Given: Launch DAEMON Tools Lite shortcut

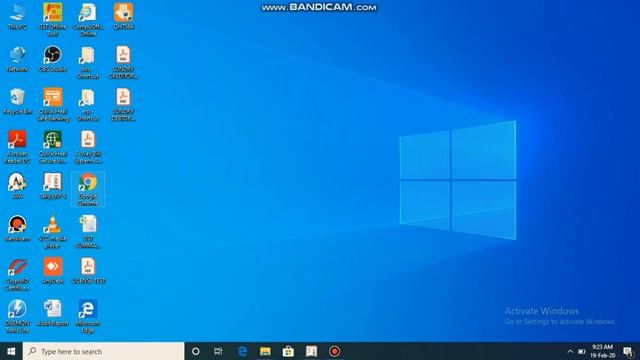Looking at the screenshot, I should pos(18,316).
